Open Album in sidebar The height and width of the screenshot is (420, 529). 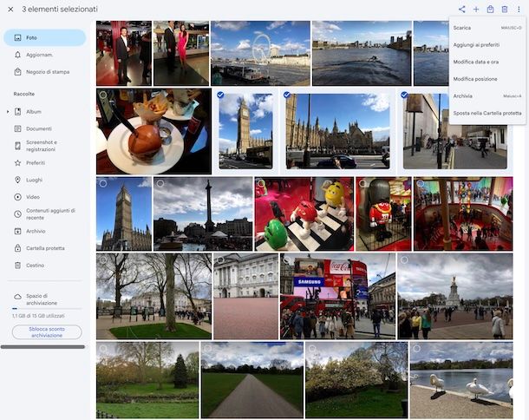tap(47, 112)
